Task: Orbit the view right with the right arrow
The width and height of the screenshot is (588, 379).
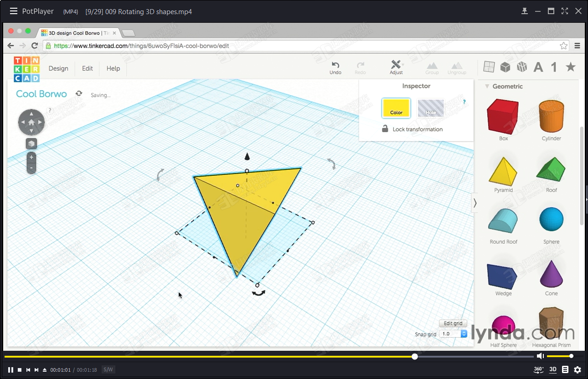Action: 40,122
